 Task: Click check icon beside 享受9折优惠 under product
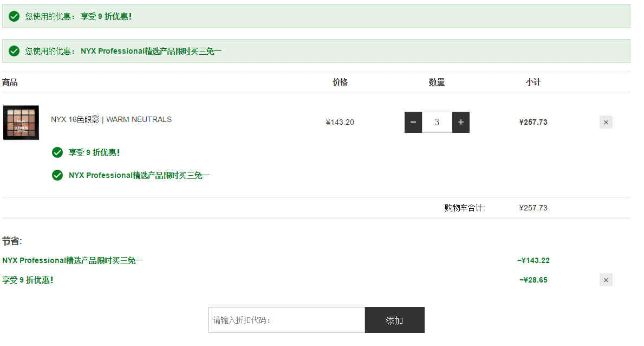click(x=57, y=152)
